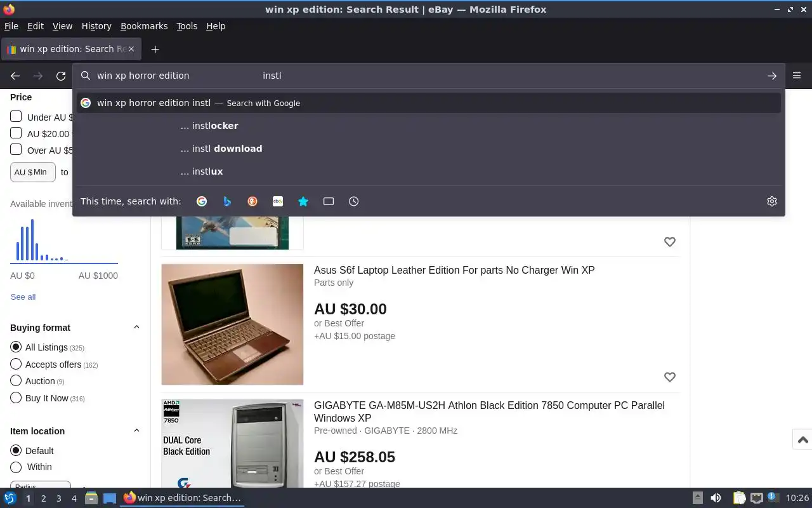812x508 pixels.
Task: Select the win xp edition search tab
Action: tap(71, 49)
